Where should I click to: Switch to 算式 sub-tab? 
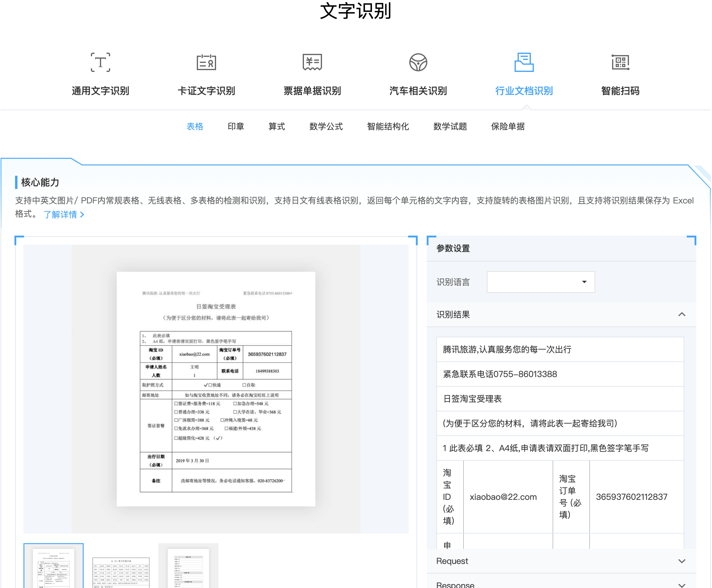click(x=276, y=126)
